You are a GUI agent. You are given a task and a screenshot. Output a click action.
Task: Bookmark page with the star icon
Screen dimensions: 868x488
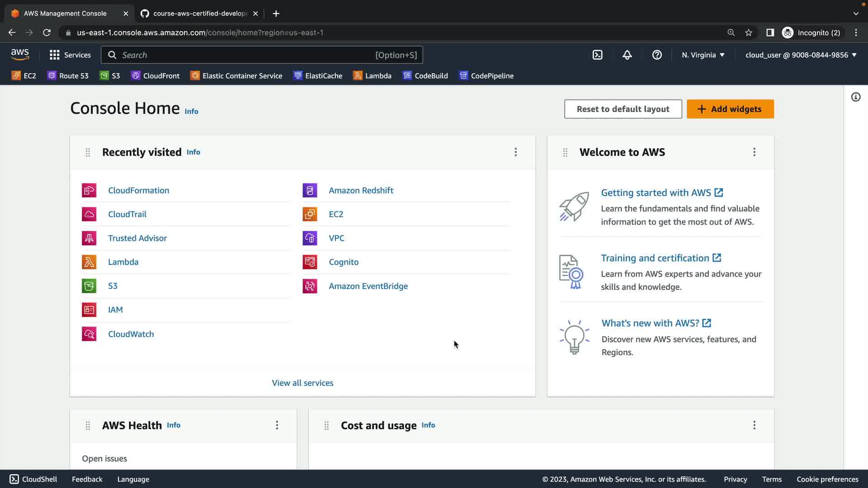click(x=749, y=33)
